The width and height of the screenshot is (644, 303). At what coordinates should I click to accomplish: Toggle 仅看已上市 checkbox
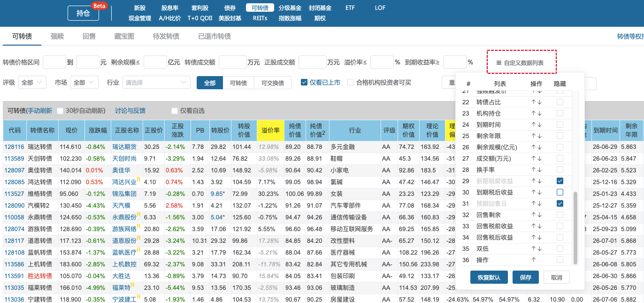[304, 83]
